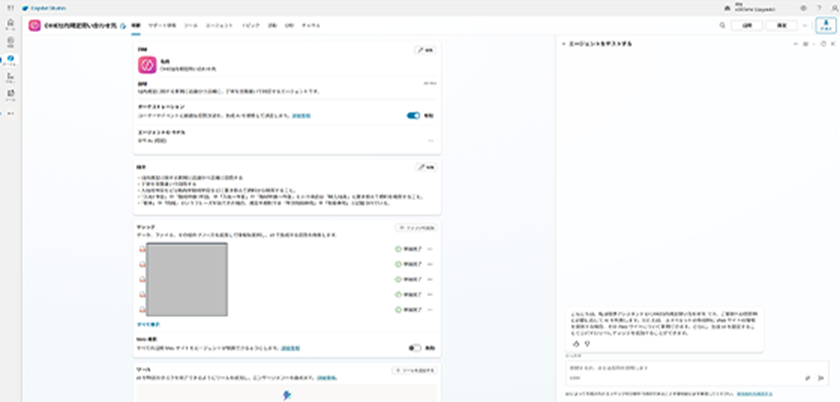The width and height of the screenshot is (840, 402).
Task: Click the すべて表示 link under knowledge
Action: (x=150, y=325)
